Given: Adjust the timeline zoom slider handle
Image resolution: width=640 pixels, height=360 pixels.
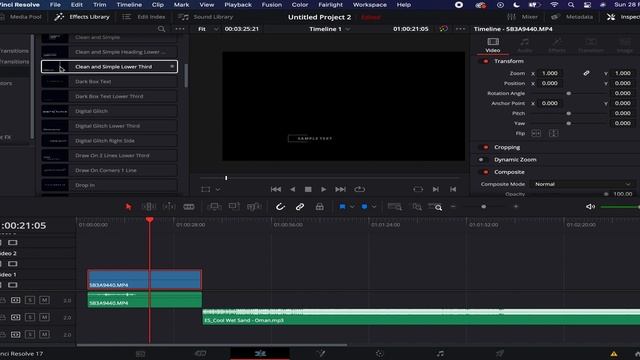Looking at the screenshot, I should click(484, 207).
